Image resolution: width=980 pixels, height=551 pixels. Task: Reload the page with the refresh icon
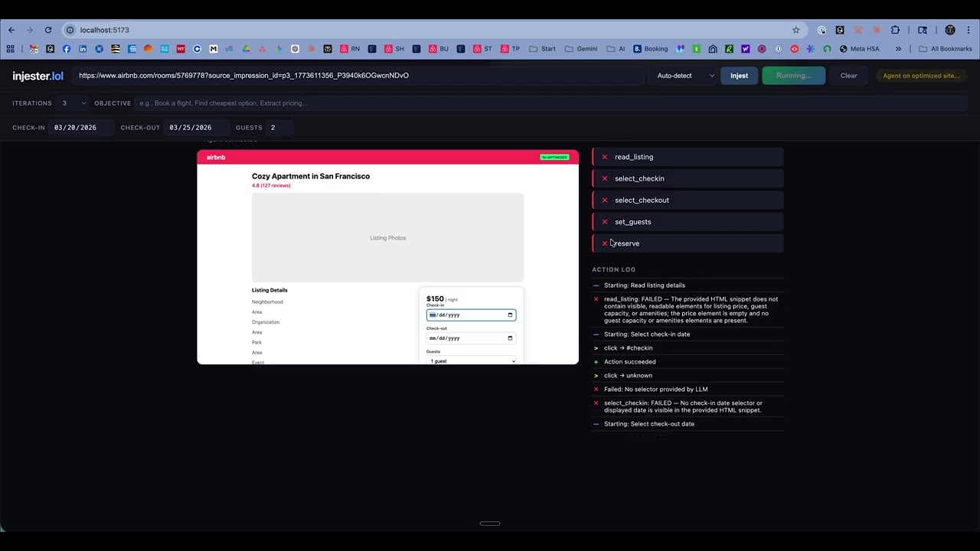[47, 30]
